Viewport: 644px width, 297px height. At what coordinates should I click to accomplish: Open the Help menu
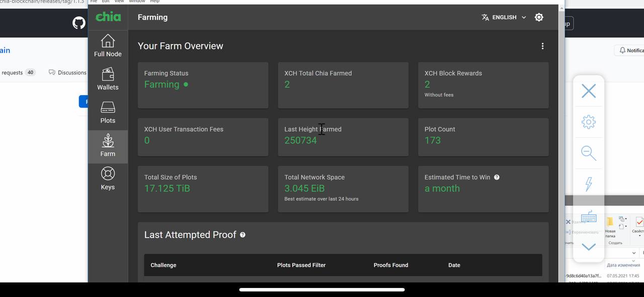(155, 2)
